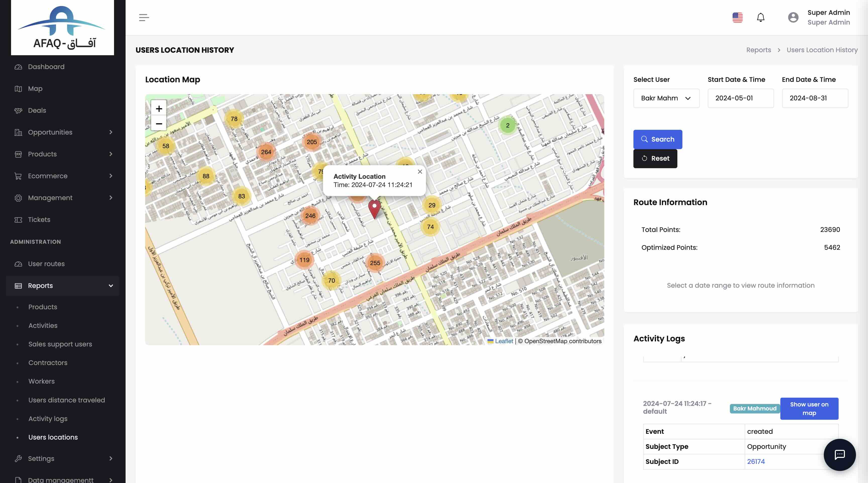Click the 119 map cluster
This screenshot has height=483, width=868.
(x=304, y=260)
